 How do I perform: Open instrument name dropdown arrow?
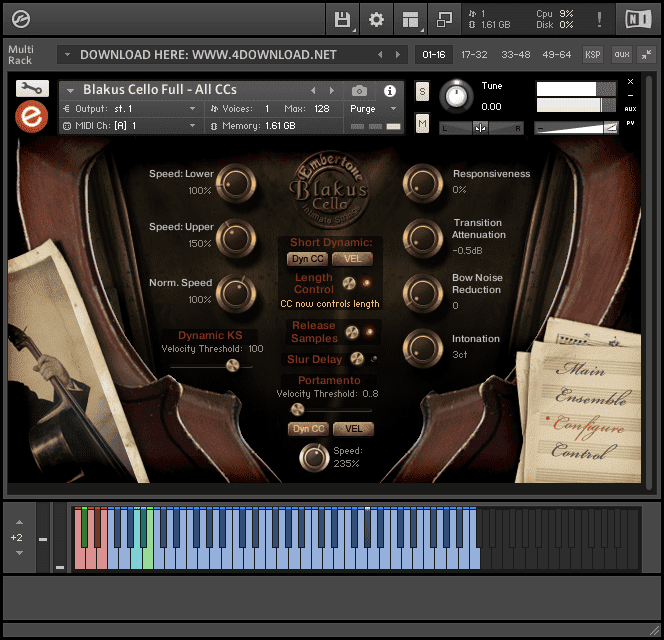click(x=70, y=90)
